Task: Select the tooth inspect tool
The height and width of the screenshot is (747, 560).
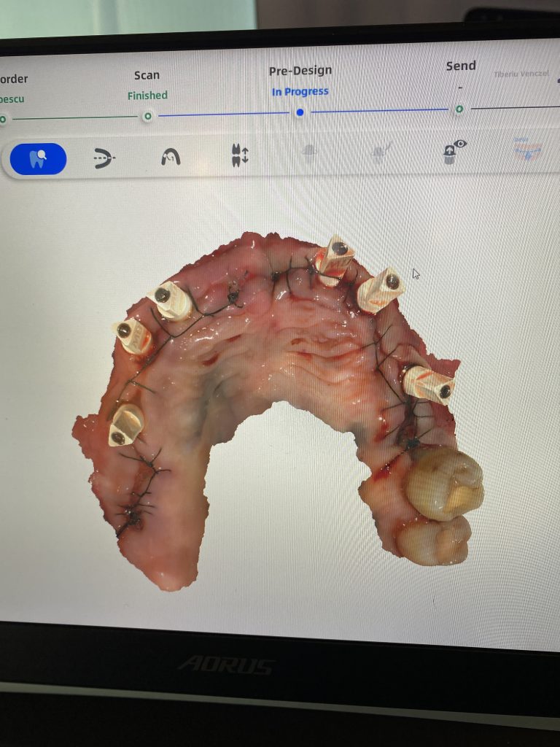Action: pos(38,158)
